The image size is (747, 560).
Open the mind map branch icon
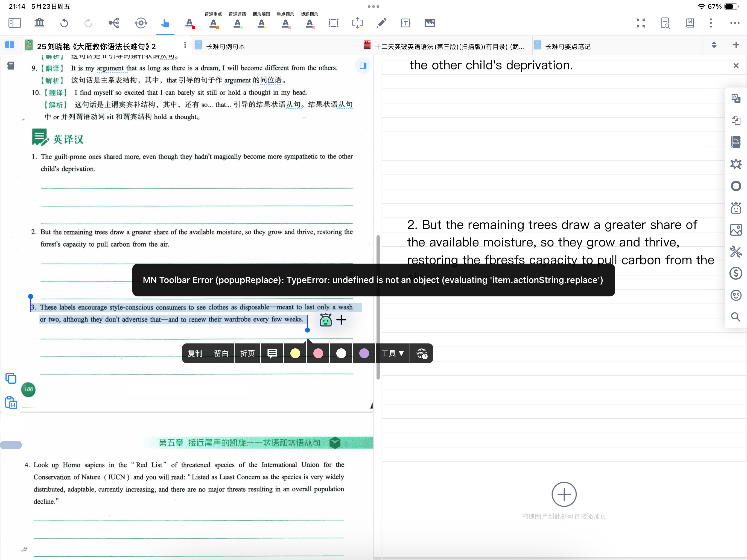click(114, 23)
